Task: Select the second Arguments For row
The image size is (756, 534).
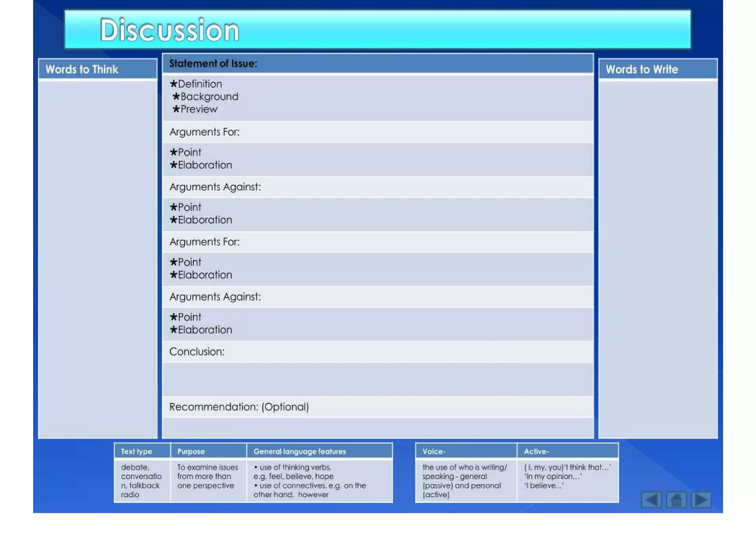Action: pos(378,242)
